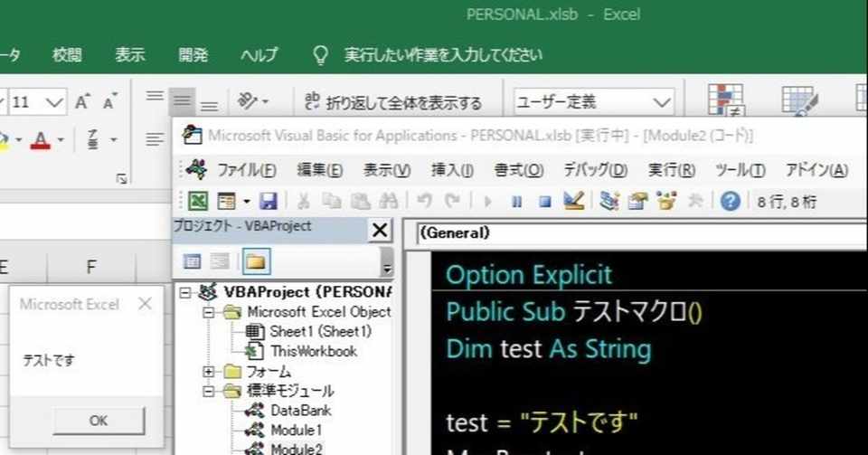
Task: Toggle 折り返して全体を表示する wrap text
Action: tap(393, 102)
